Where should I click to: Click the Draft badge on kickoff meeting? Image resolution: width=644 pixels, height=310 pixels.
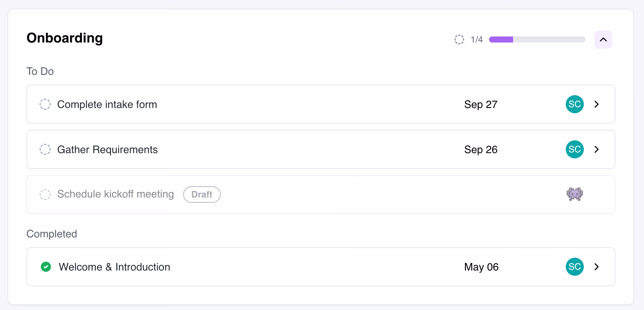tap(202, 195)
